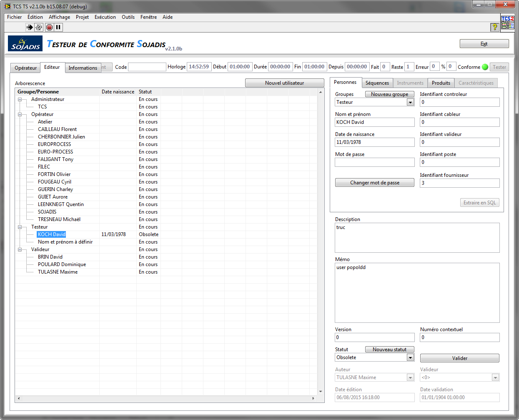
Task: Click the Pause toolbar icon
Action: [58, 28]
